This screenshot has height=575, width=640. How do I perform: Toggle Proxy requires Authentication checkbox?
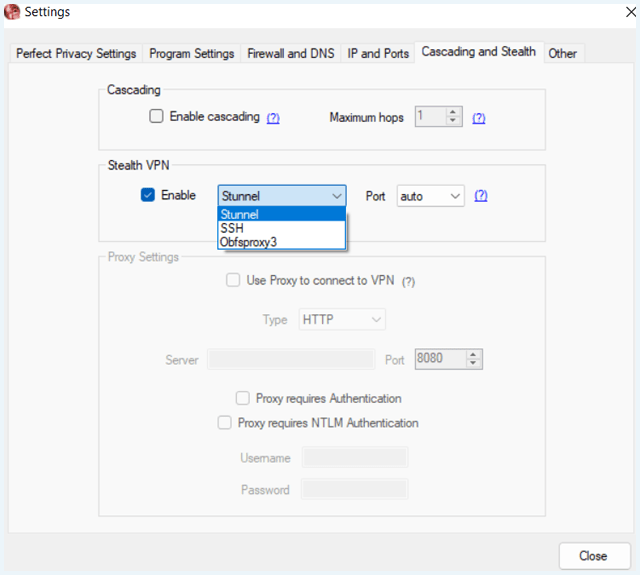pos(242,398)
